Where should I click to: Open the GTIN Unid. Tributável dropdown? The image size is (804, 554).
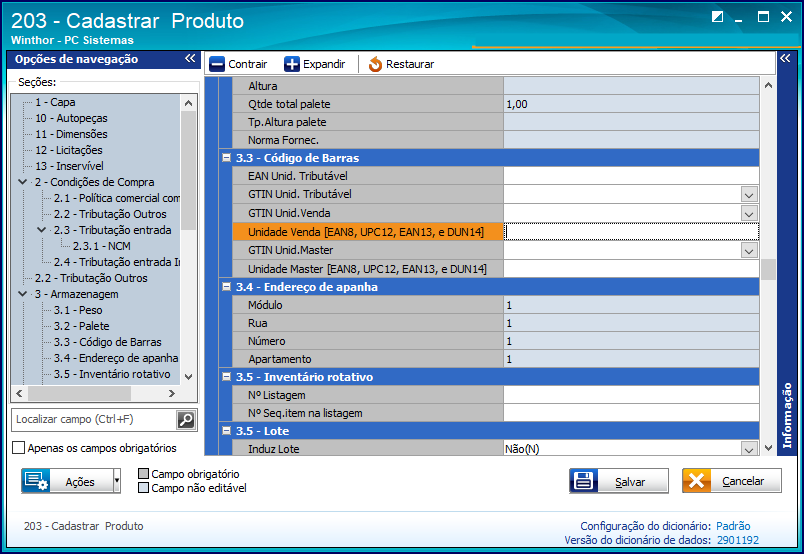click(749, 195)
